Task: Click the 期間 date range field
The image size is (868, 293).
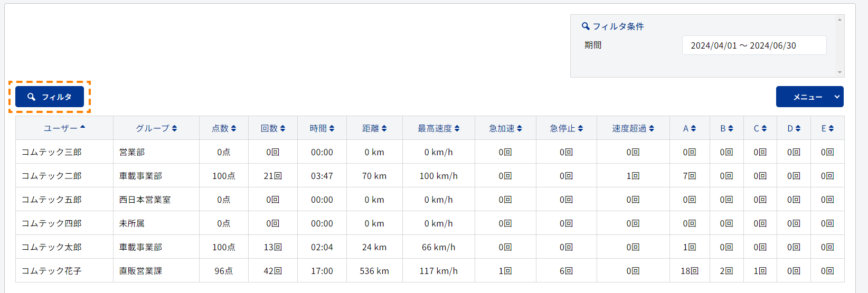Action: coord(754,45)
